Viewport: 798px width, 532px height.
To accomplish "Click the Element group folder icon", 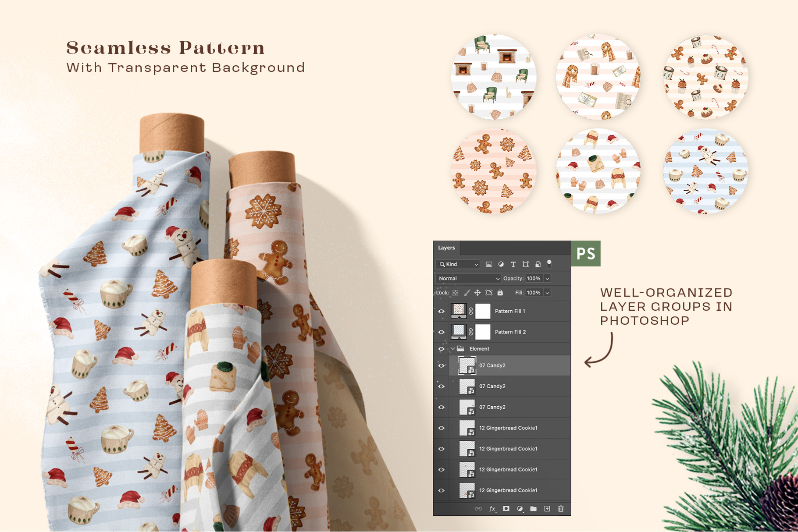I will [460, 349].
